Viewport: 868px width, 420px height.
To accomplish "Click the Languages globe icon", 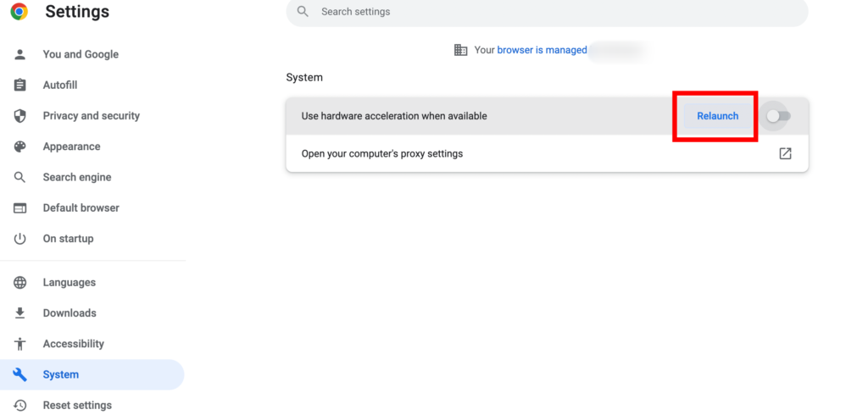I will coord(20,283).
